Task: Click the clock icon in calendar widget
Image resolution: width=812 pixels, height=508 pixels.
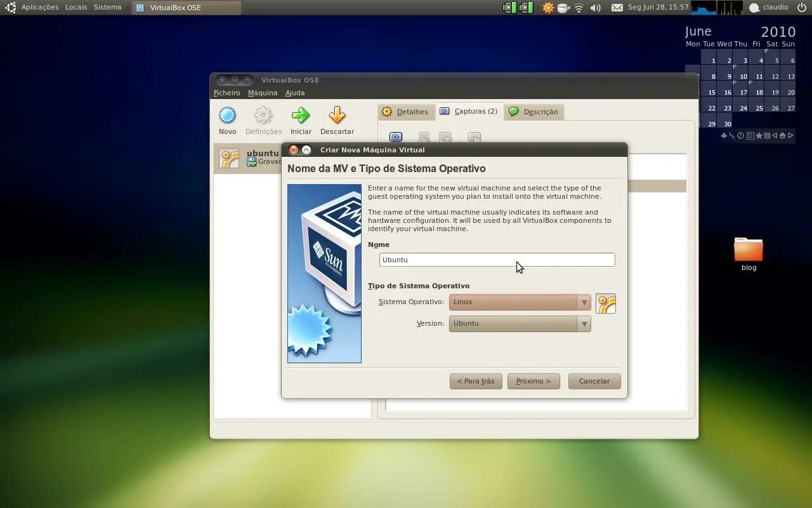Action: pyautogui.click(x=740, y=135)
